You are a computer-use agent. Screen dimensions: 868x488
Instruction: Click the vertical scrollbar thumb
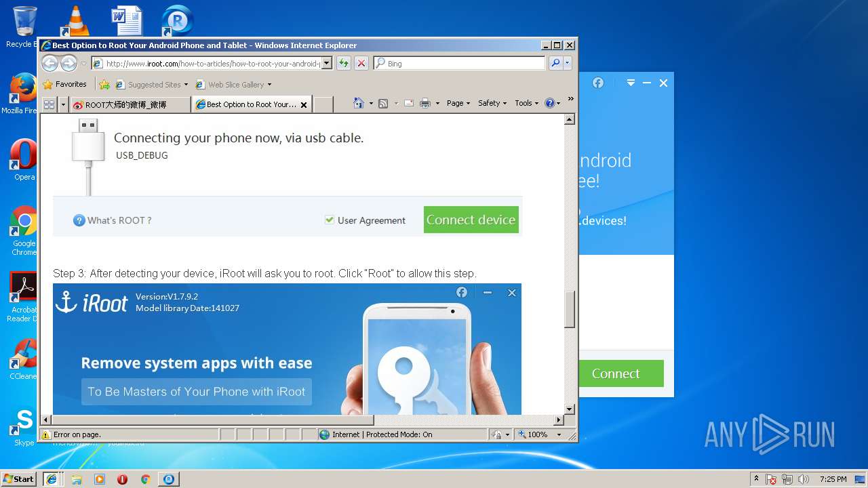click(x=570, y=310)
